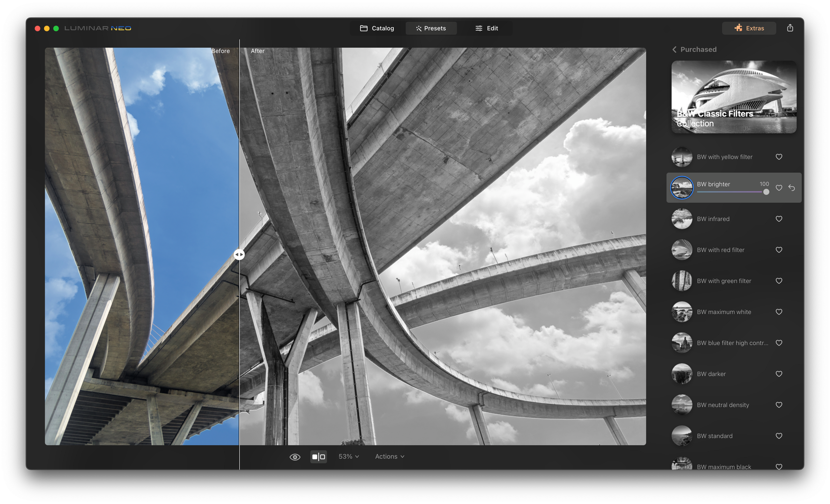The width and height of the screenshot is (830, 504).
Task: Favorite the BW infrared preset
Action: (x=779, y=219)
